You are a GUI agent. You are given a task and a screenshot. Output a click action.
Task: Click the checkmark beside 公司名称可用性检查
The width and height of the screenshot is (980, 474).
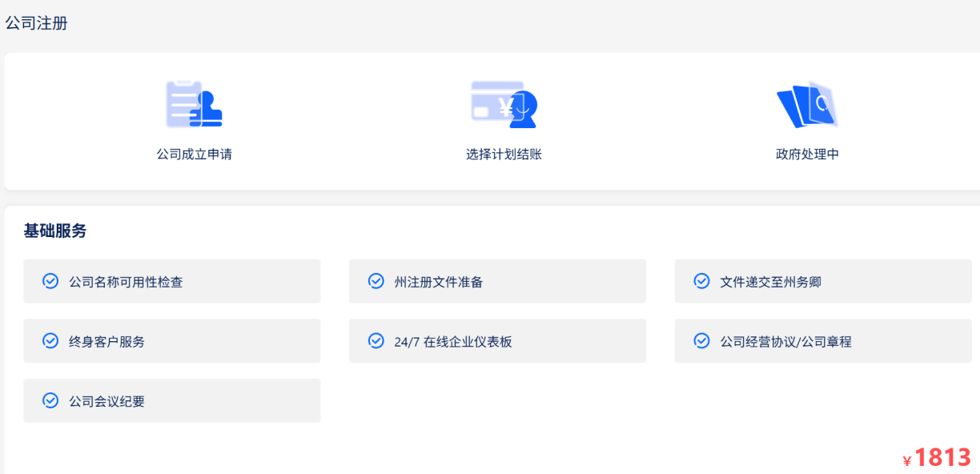tap(50, 281)
